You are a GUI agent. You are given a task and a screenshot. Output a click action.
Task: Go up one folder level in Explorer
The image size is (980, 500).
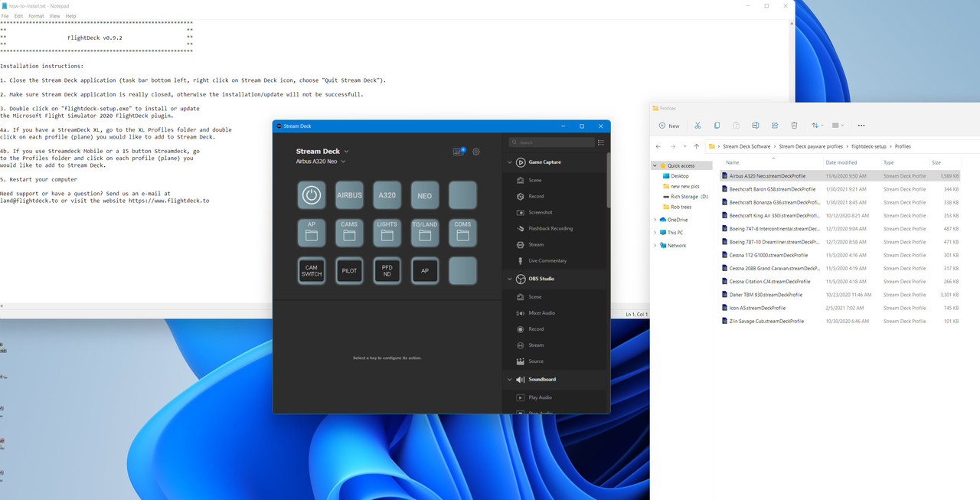(x=696, y=146)
